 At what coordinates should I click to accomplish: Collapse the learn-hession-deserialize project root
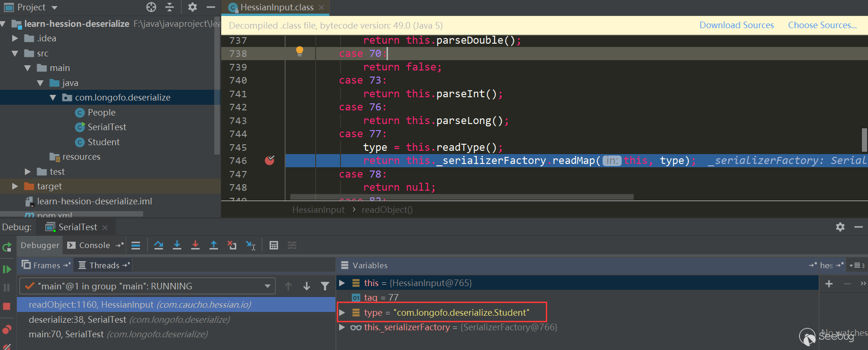point(3,23)
